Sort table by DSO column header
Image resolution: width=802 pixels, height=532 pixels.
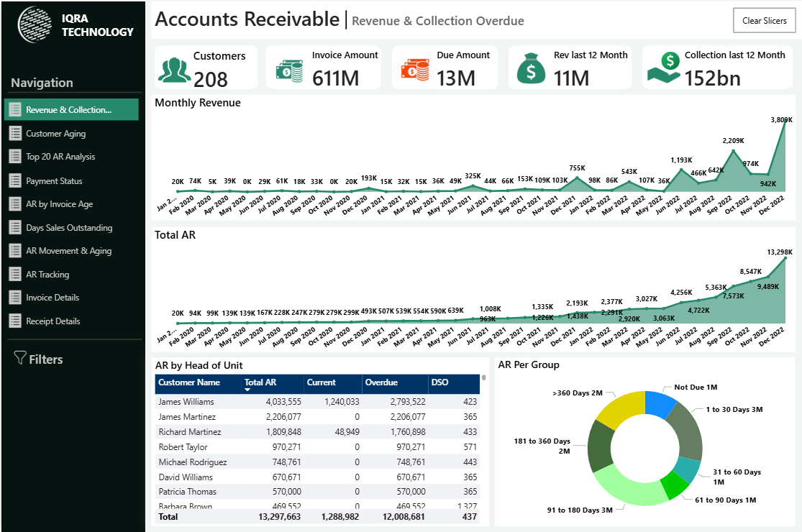coord(439,382)
